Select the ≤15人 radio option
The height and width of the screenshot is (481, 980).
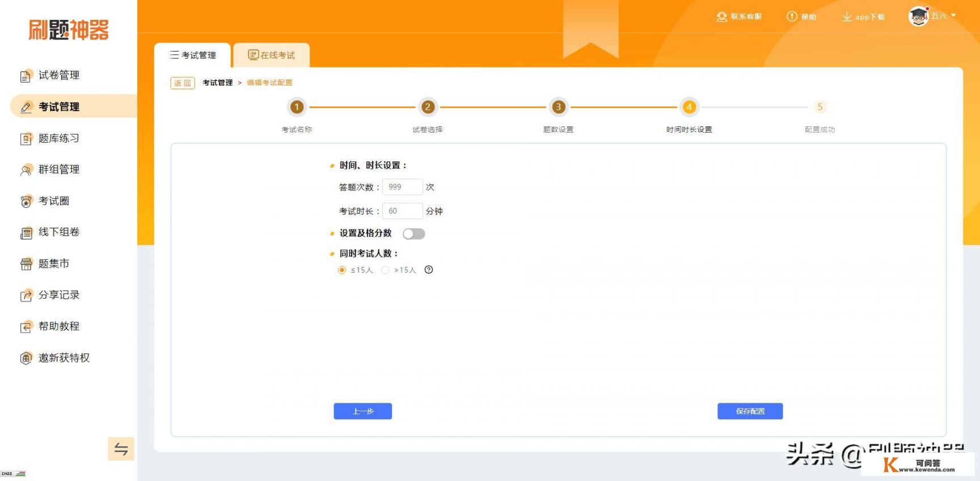(342, 270)
